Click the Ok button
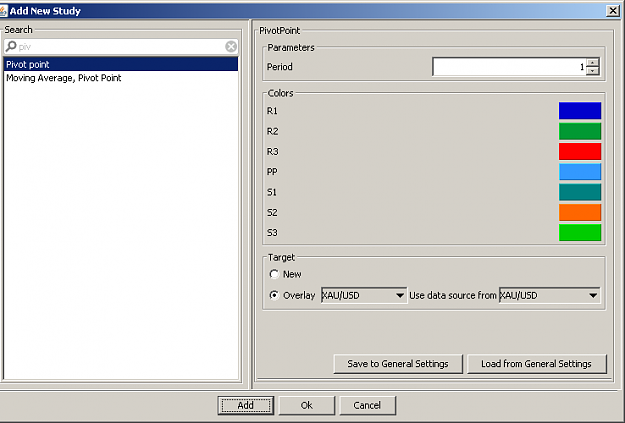This screenshot has width=625, height=423. coord(307,405)
